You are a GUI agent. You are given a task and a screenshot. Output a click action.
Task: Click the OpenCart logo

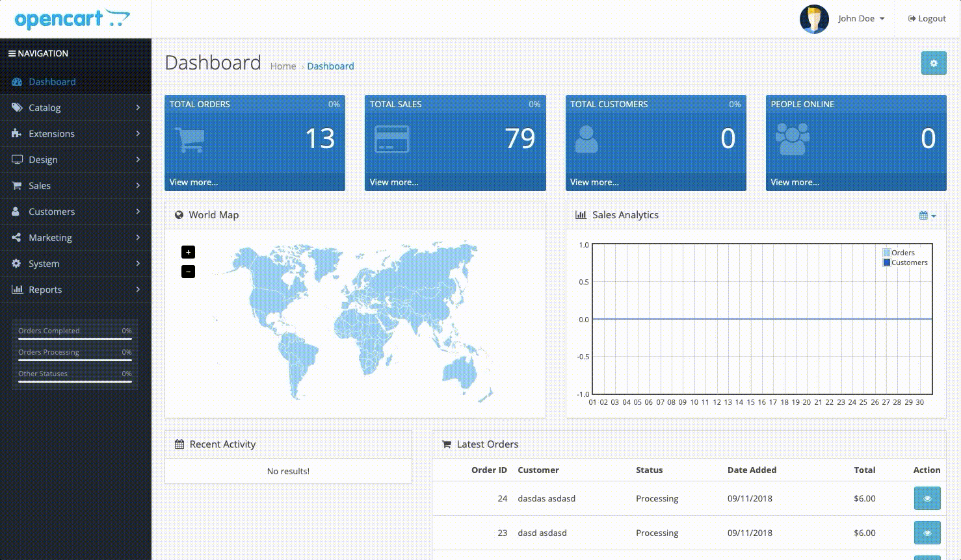coord(72,19)
